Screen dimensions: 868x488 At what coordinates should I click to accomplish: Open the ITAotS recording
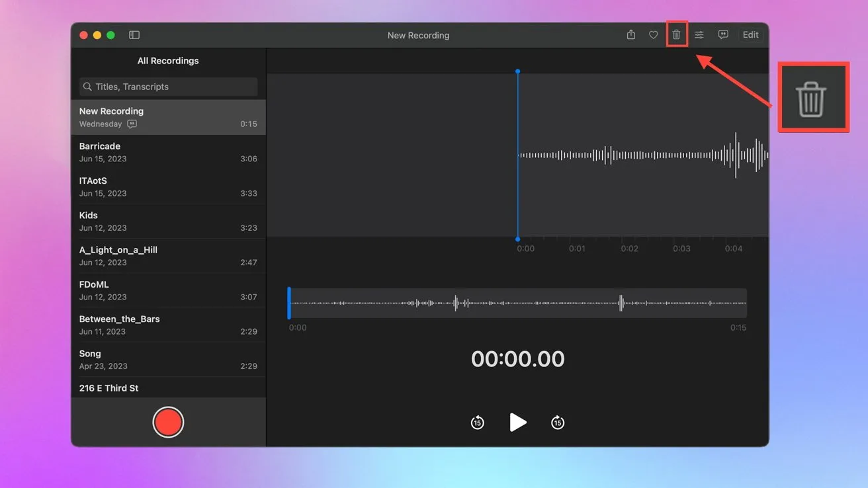pos(168,186)
